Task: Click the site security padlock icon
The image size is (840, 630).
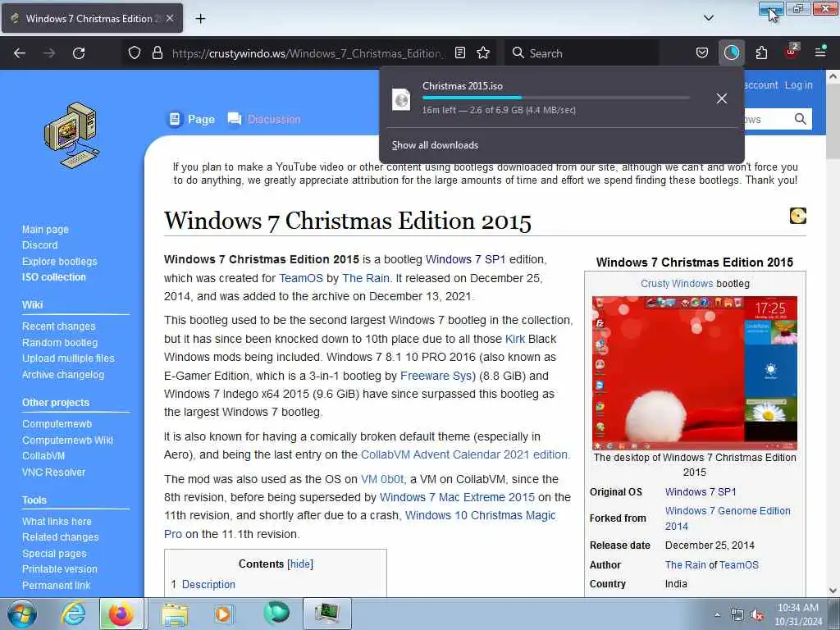Action: pyautogui.click(x=157, y=53)
